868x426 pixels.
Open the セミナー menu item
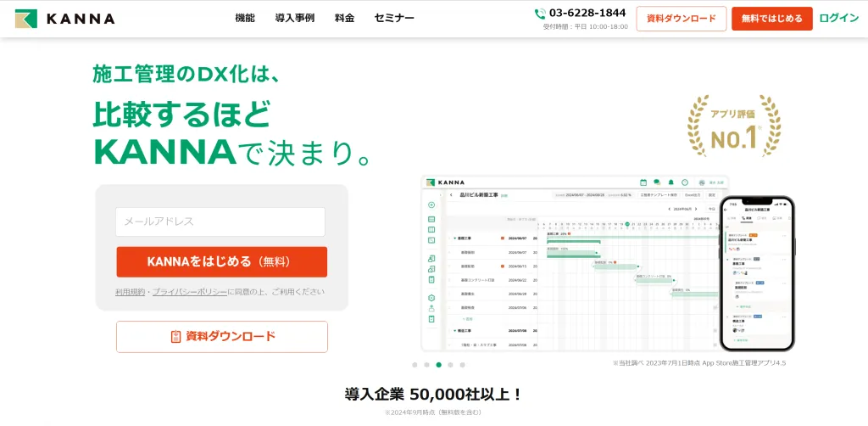394,18
